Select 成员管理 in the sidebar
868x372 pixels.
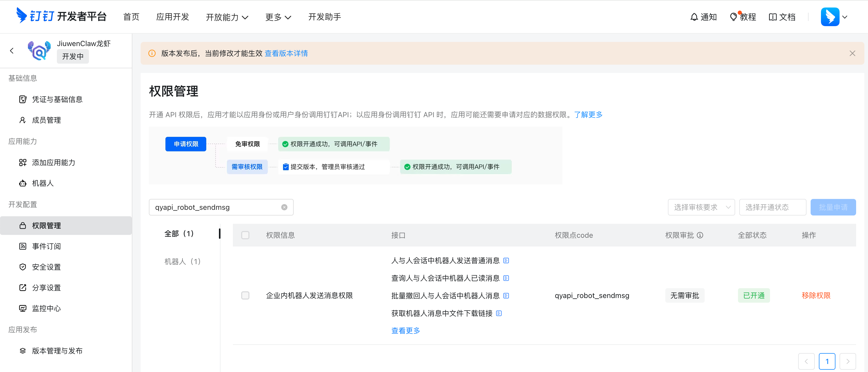coord(47,120)
